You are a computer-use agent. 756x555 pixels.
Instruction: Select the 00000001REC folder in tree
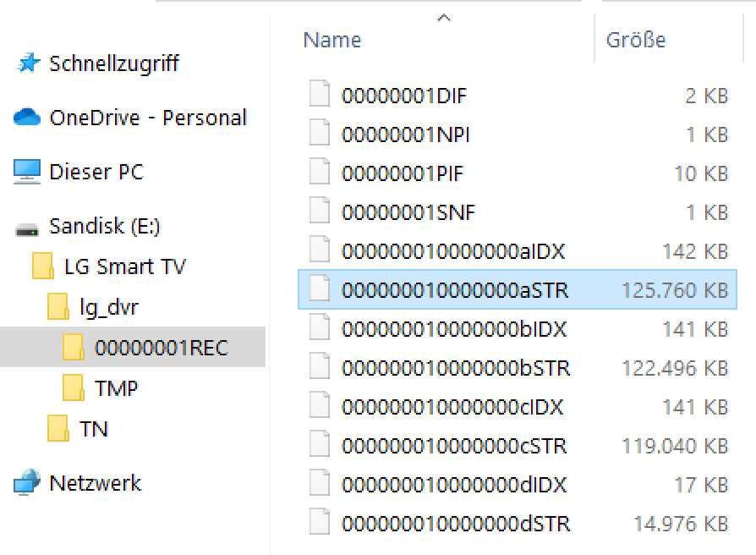(x=133, y=347)
